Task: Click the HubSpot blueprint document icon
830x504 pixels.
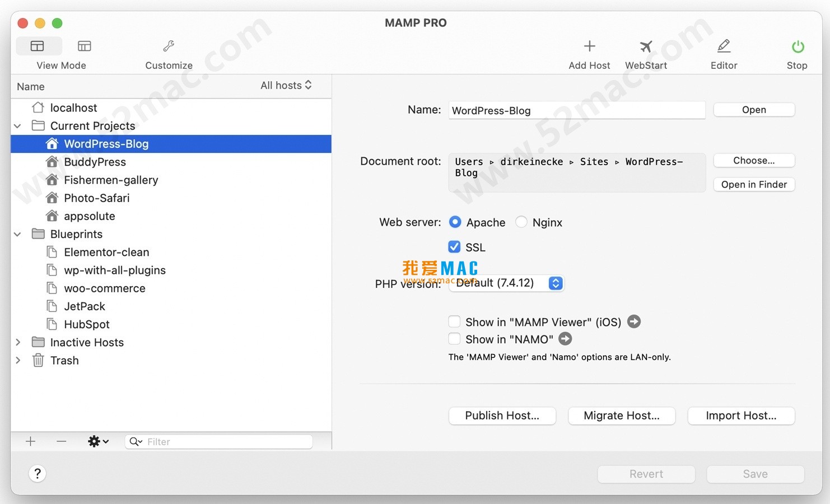Action: pos(52,324)
